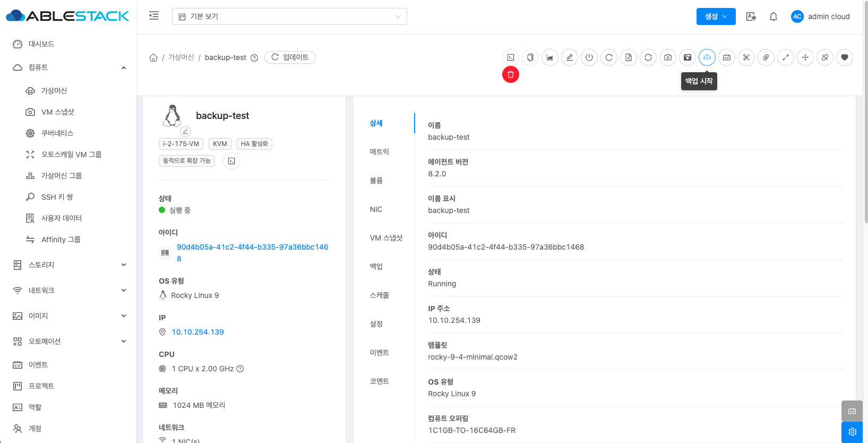This screenshot has height=443, width=868.
Task: Click the cloud upload Start Backup icon
Action: tap(707, 57)
